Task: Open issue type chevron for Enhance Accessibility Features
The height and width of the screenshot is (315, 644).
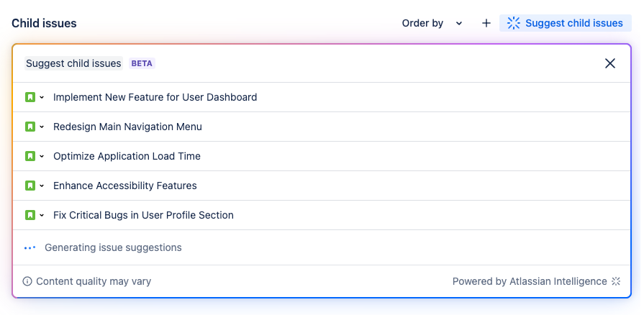Action: pos(42,186)
